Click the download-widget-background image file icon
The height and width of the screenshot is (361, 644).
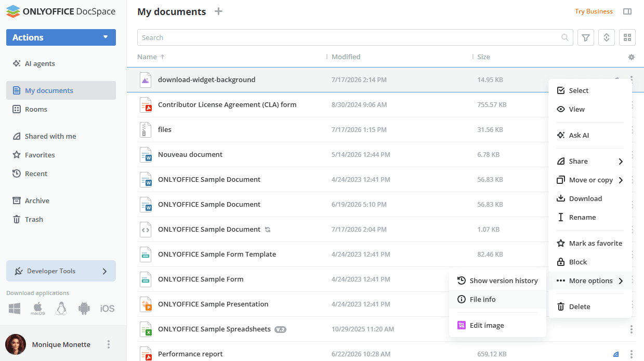tap(146, 80)
